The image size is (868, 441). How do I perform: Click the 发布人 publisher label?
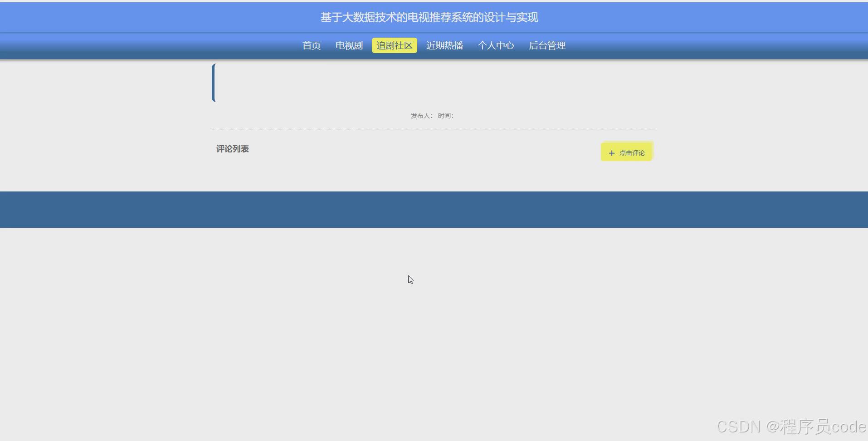(420, 116)
